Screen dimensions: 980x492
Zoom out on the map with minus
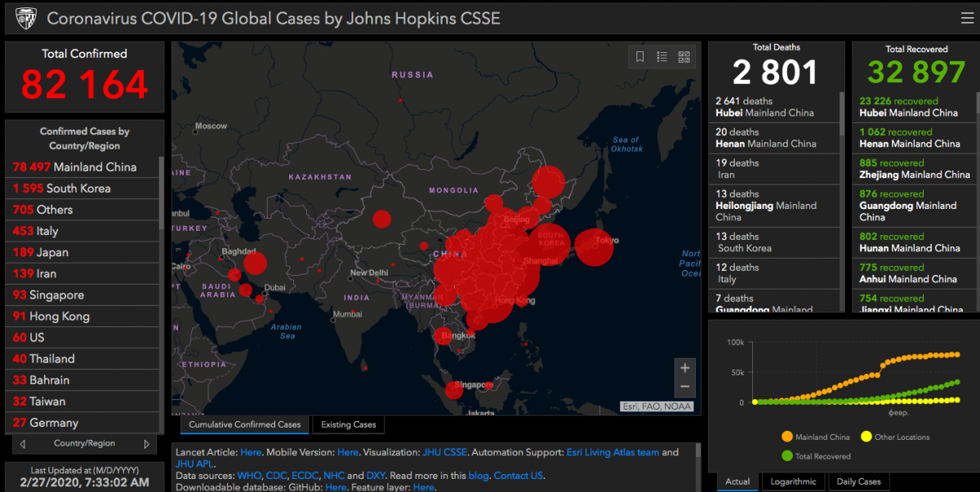click(685, 387)
